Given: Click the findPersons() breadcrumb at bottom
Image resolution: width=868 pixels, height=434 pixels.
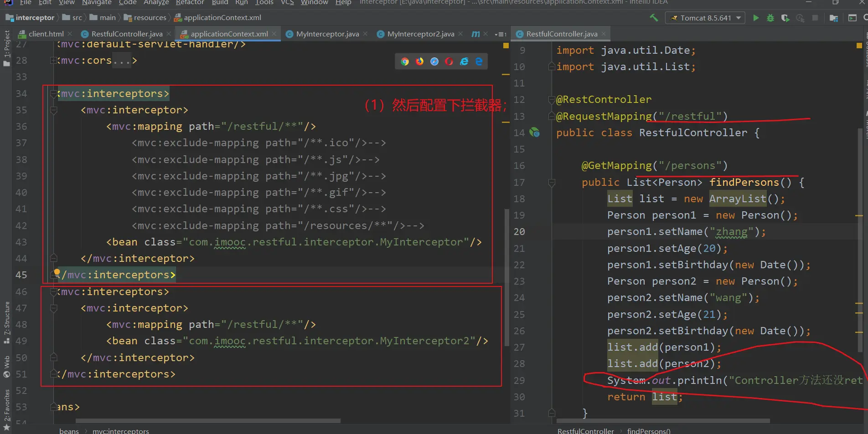Looking at the screenshot, I should (648, 430).
